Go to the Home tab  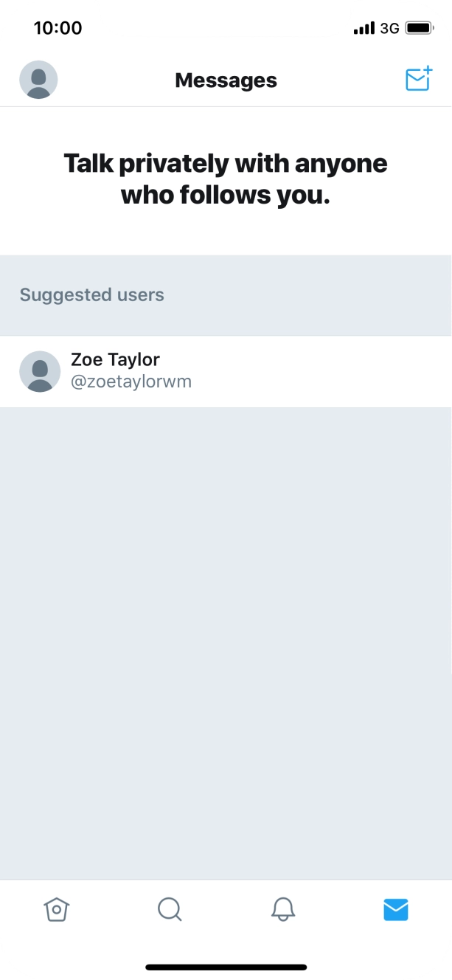point(57,909)
